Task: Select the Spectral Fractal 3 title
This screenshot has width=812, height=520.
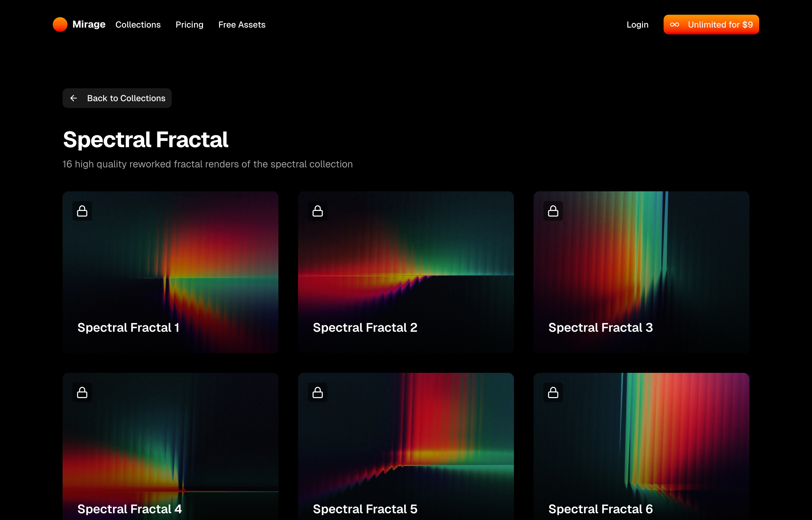Action: (600, 327)
